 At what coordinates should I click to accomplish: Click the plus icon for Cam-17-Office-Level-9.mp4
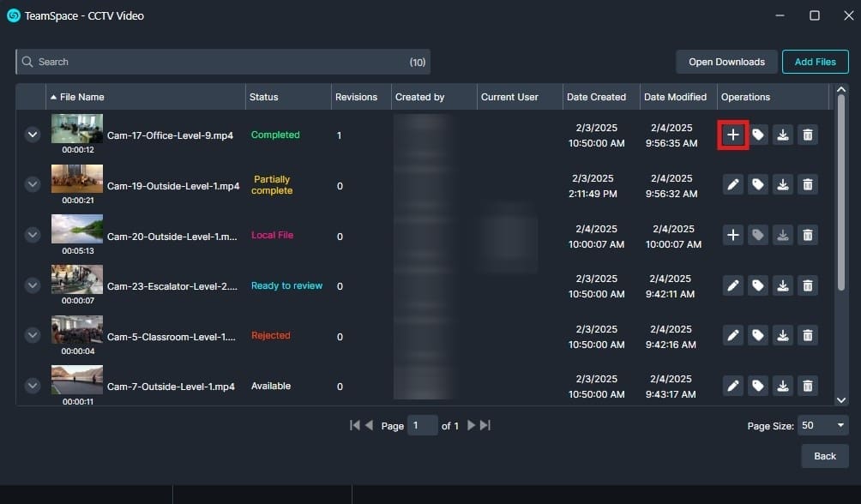pyautogui.click(x=733, y=135)
